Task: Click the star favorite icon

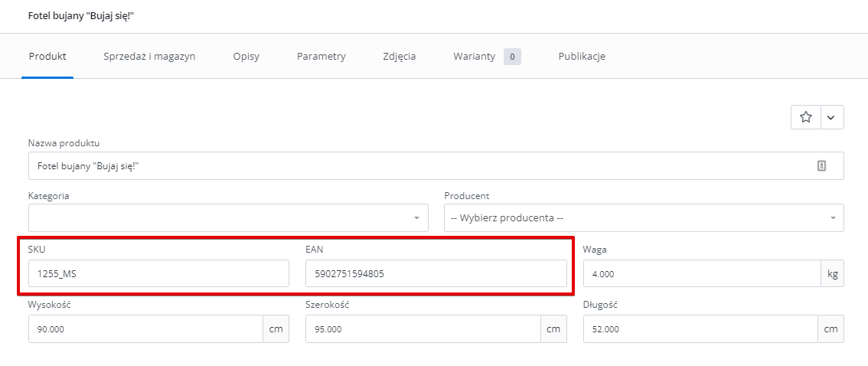Action: (806, 117)
